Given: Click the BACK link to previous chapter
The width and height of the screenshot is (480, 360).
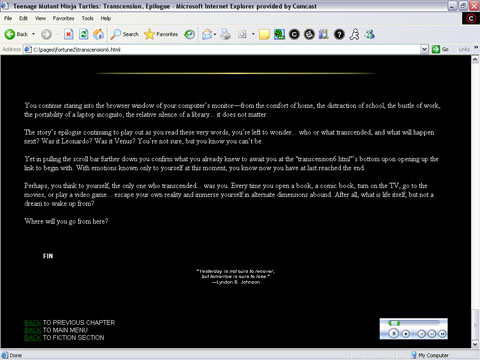Looking at the screenshot, I should 33,323.
